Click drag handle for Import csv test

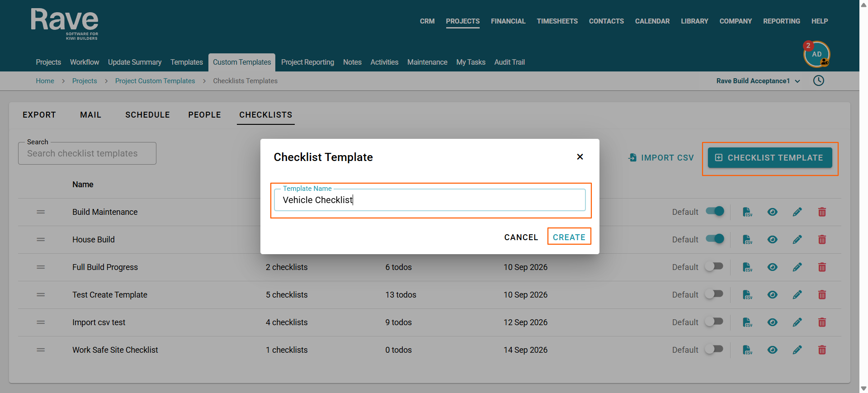tap(41, 322)
